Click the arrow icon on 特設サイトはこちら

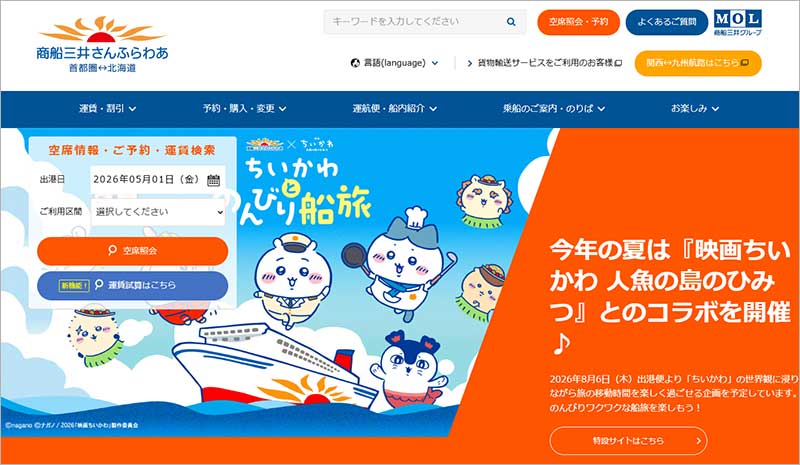coord(698,440)
